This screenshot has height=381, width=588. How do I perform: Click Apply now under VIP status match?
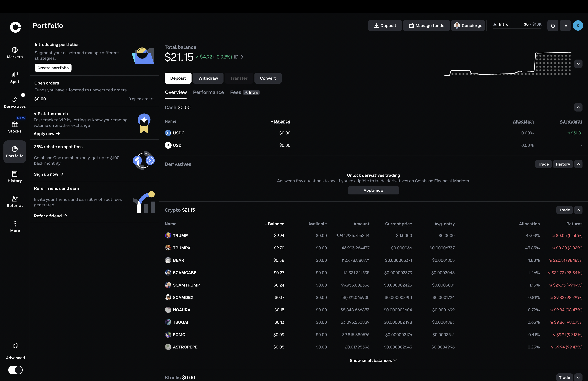click(47, 134)
